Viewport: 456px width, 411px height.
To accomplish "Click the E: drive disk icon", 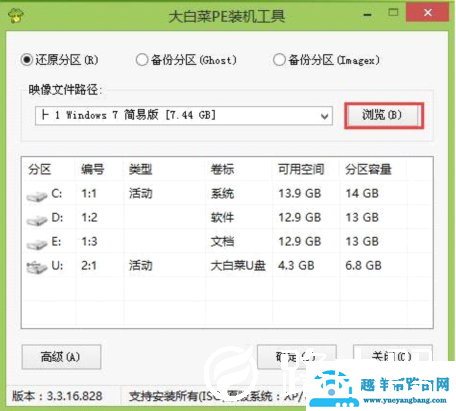I will [37, 244].
